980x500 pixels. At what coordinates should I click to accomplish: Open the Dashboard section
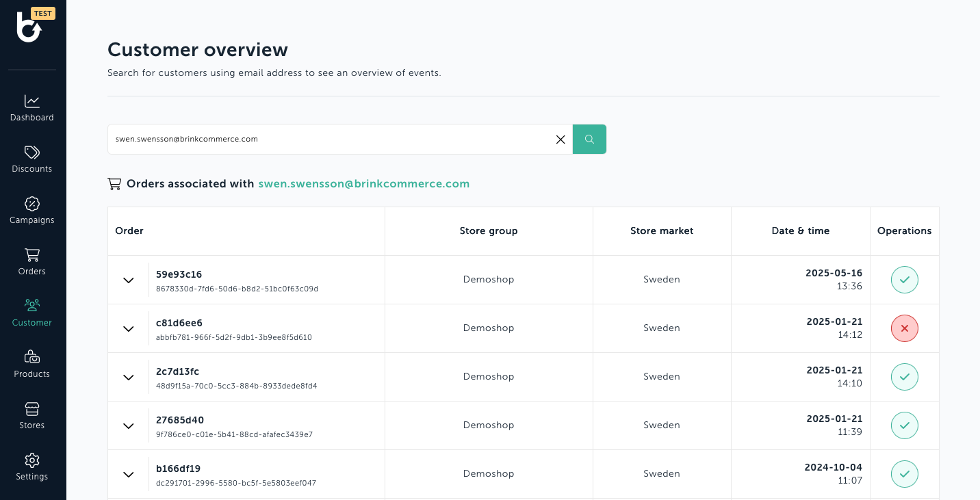(x=32, y=108)
